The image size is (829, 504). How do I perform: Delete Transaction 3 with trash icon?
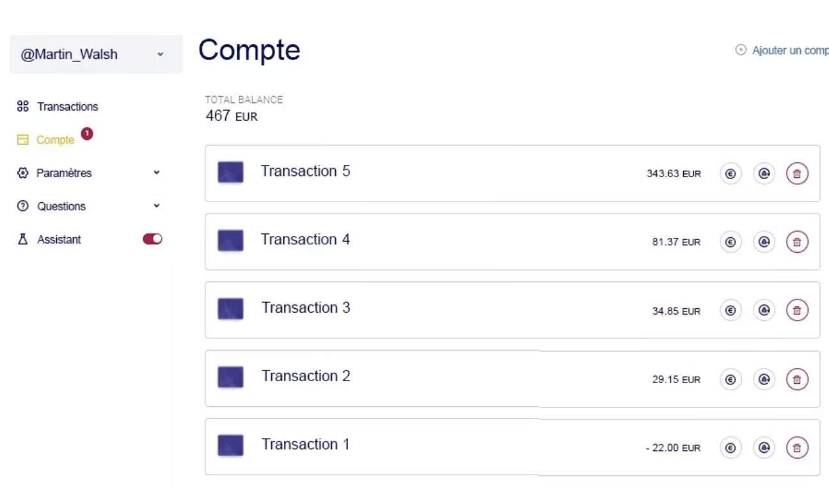point(797,310)
